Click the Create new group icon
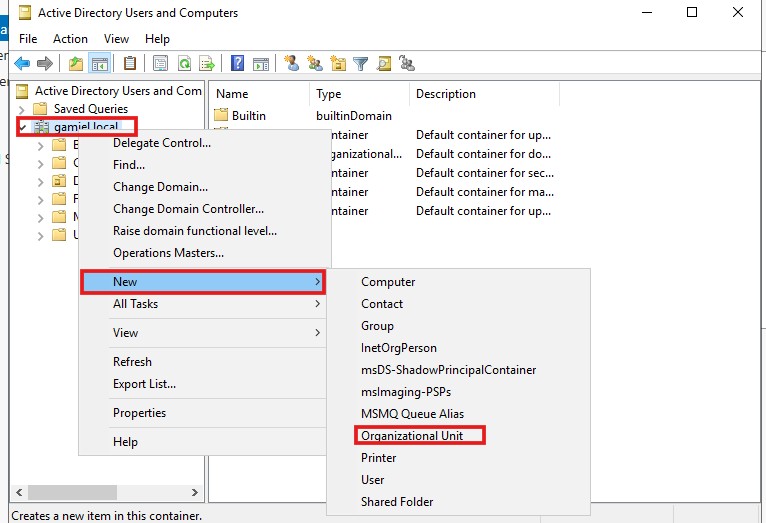Screen dimensions: 766x523 click(315, 63)
